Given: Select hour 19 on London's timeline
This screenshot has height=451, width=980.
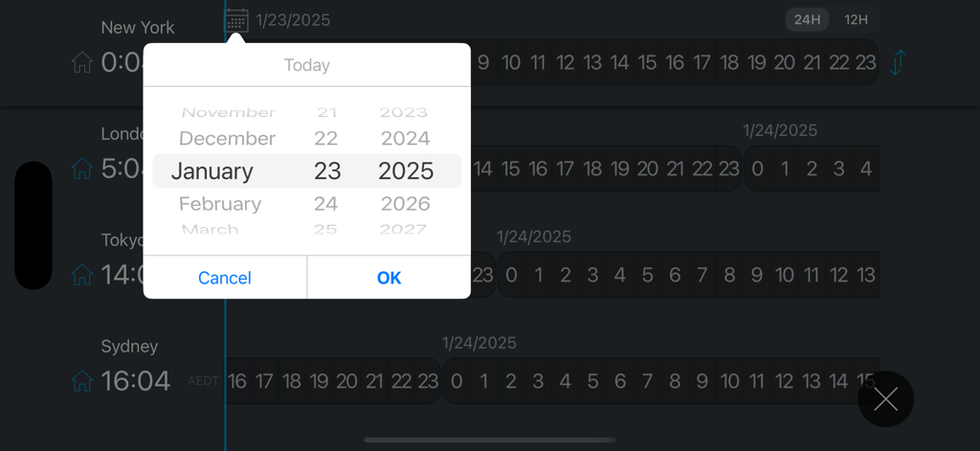Looking at the screenshot, I should pos(620,169).
